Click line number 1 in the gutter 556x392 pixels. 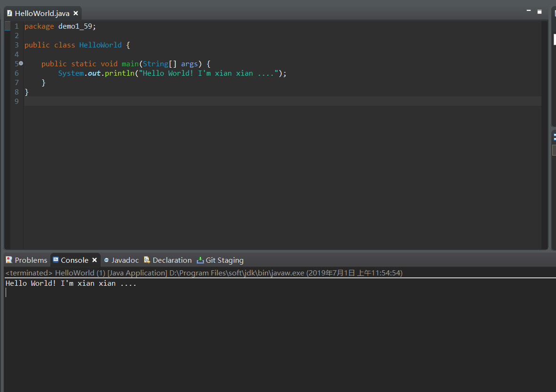pos(16,26)
